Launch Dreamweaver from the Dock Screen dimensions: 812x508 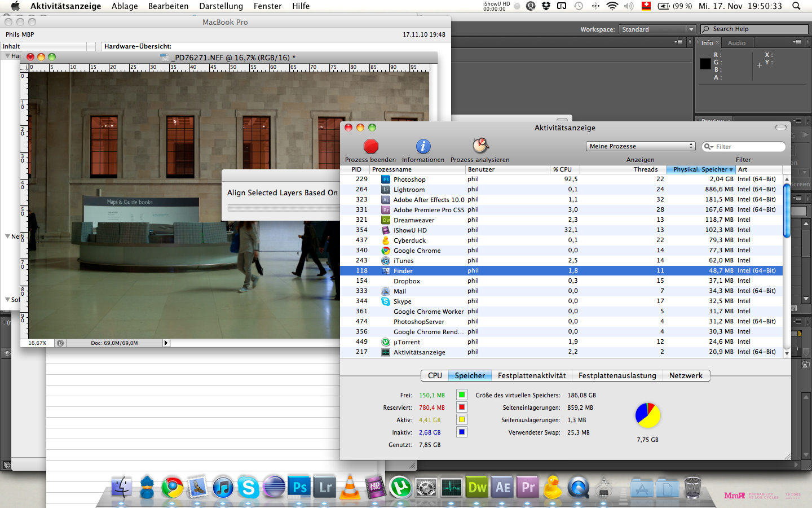click(477, 487)
